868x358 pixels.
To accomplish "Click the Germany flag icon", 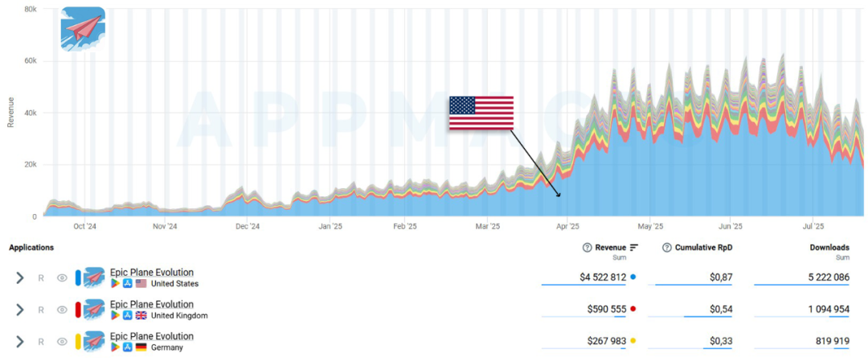I will [x=141, y=348].
